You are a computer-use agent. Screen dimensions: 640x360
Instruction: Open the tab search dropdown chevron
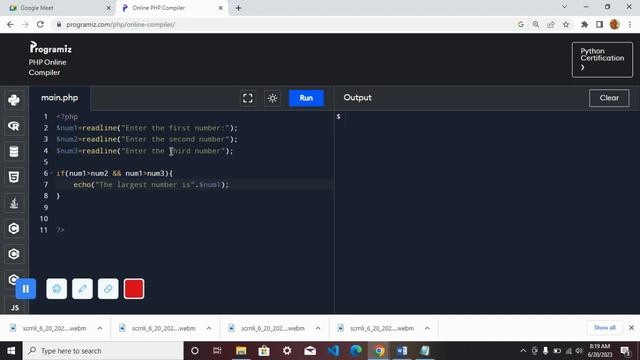(564, 7)
